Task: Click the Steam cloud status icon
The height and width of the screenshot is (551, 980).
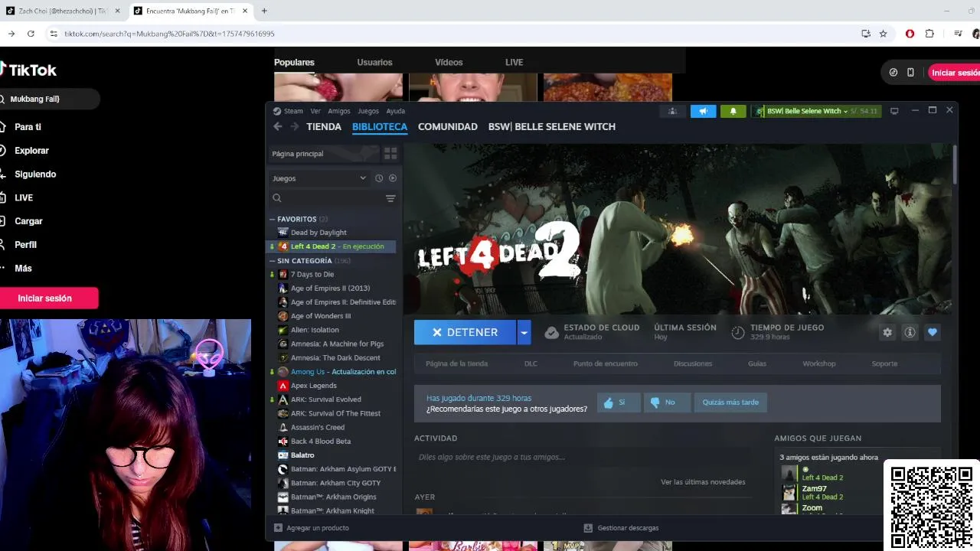Action: coord(551,332)
